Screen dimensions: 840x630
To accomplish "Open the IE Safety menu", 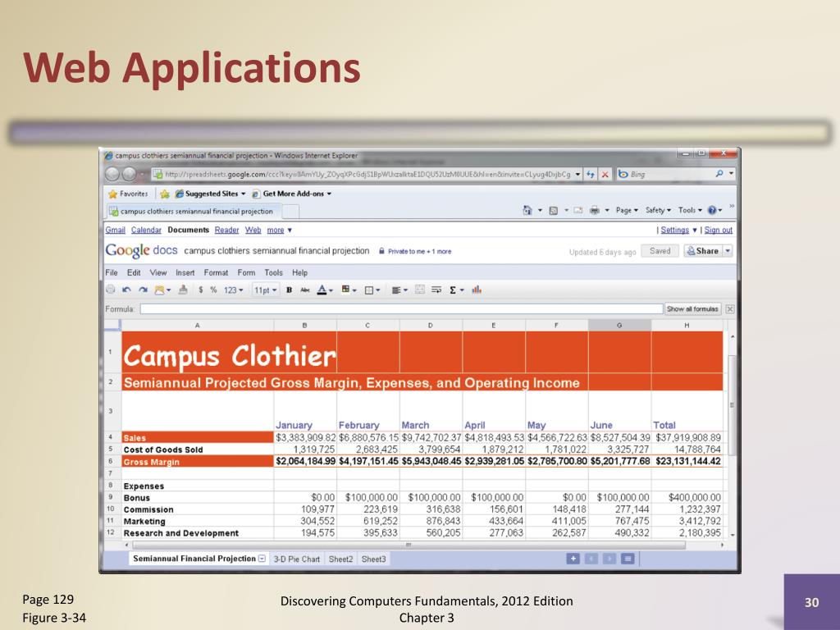I will pyautogui.click(x=658, y=211).
